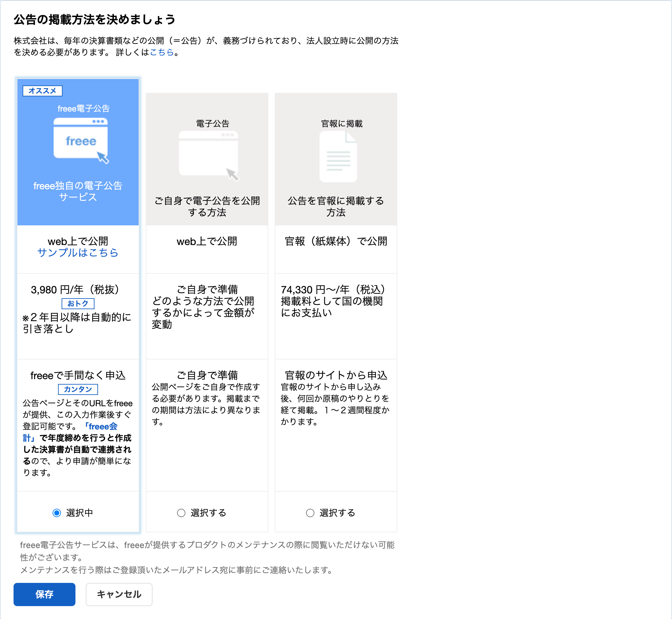Click web上で公開 in the 電子公告 column
Viewport: 672px width, 619px height.
pos(207,241)
